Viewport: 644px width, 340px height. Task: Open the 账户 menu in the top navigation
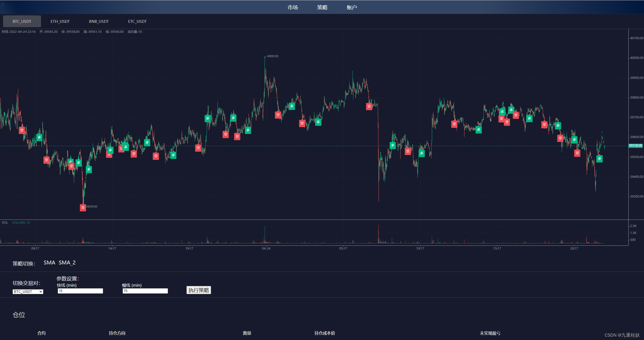point(352,7)
